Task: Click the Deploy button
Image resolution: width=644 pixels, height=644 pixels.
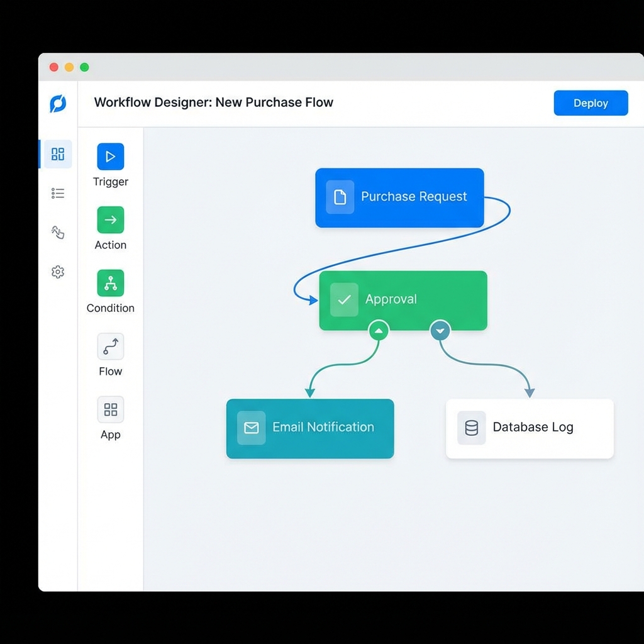Action: [591, 103]
